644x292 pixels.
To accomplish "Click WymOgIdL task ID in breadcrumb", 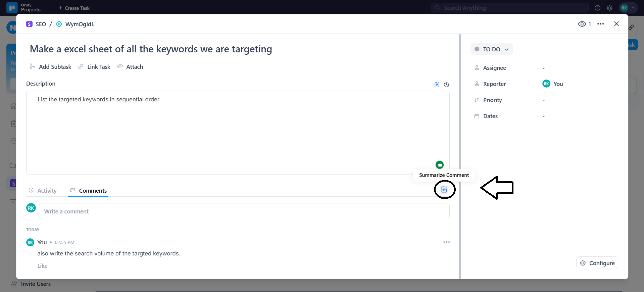I will [x=80, y=24].
